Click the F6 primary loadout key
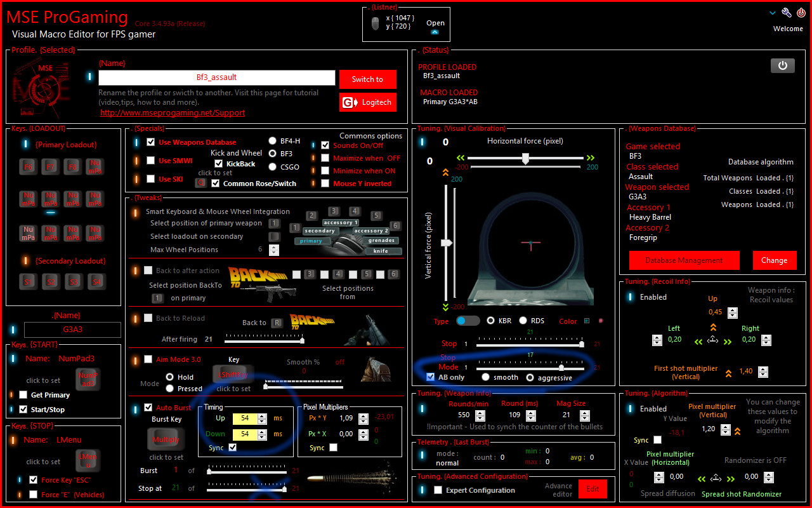The image size is (812, 508). [29, 167]
